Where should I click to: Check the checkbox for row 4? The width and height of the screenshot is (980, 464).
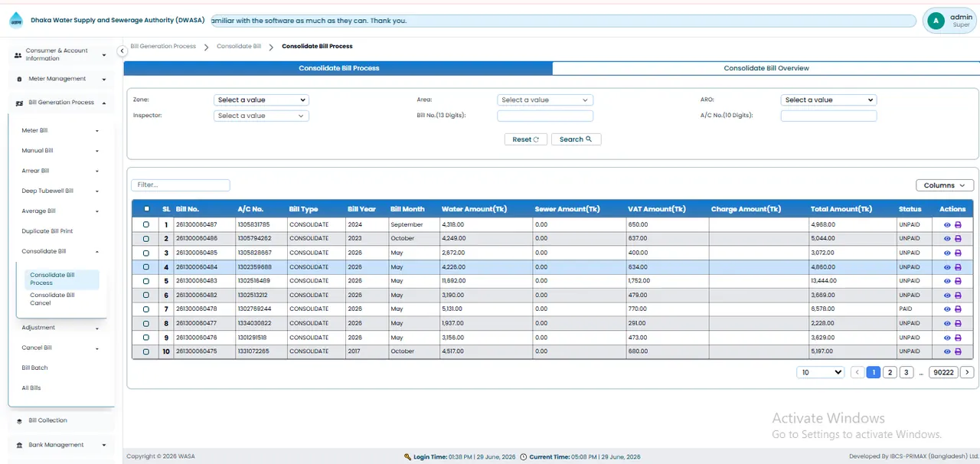click(146, 267)
